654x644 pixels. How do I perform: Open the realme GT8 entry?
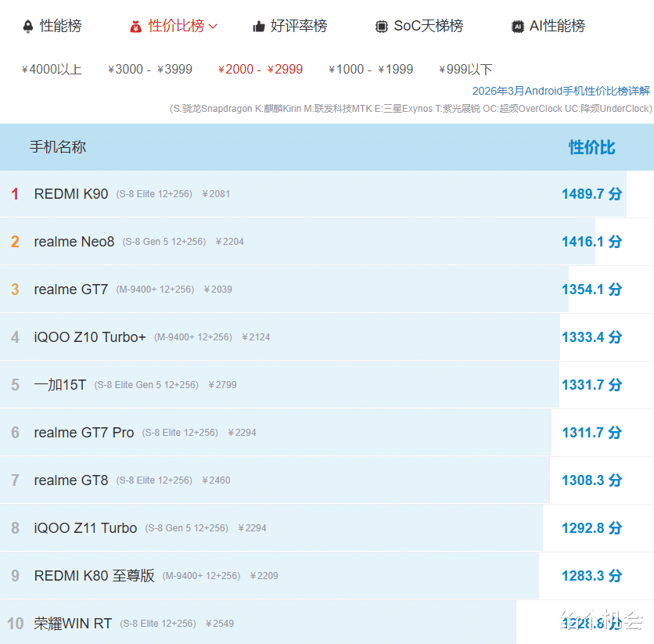71,480
